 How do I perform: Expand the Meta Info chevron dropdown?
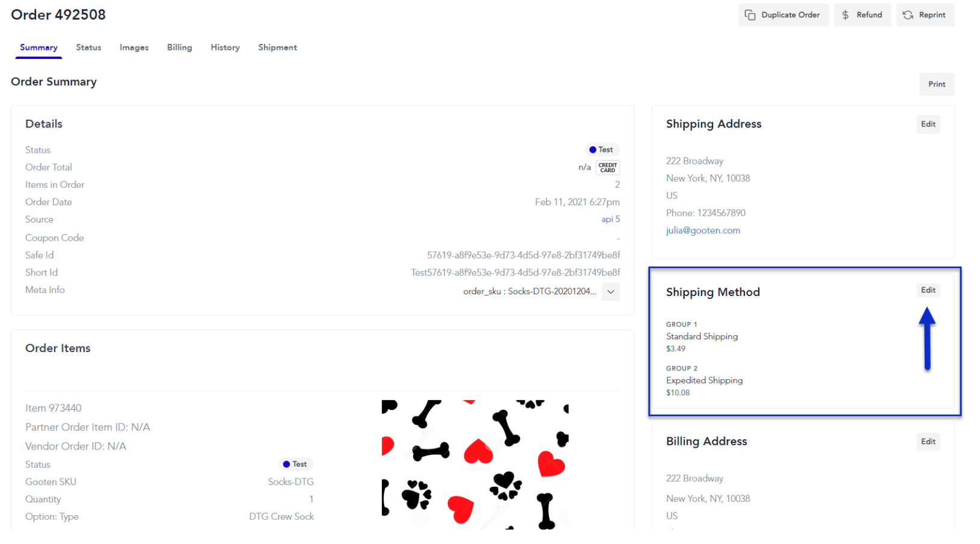pos(611,292)
